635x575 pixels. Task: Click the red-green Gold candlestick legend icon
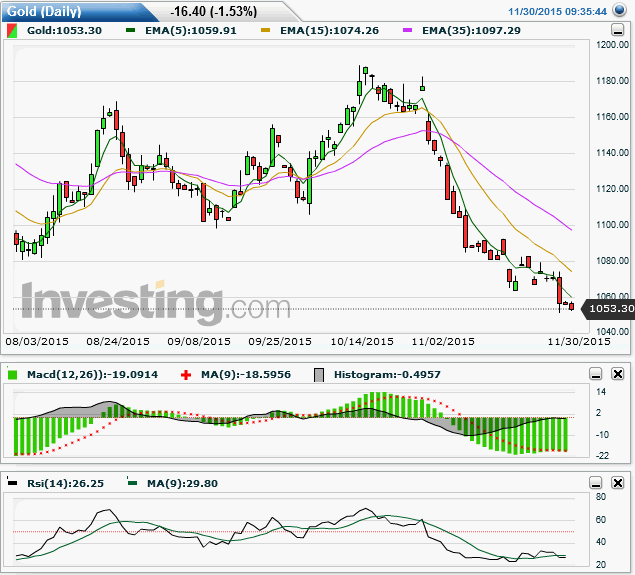(x=12, y=31)
